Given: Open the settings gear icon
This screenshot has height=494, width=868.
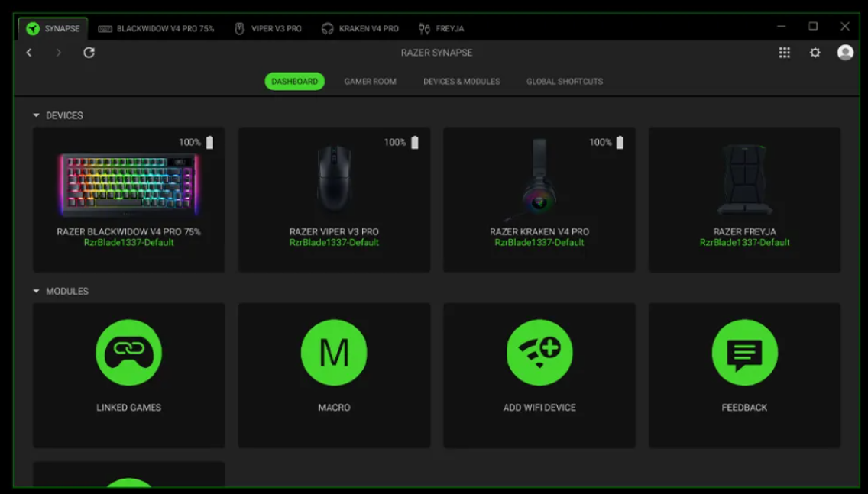Looking at the screenshot, I should click(x=815, y=53).
